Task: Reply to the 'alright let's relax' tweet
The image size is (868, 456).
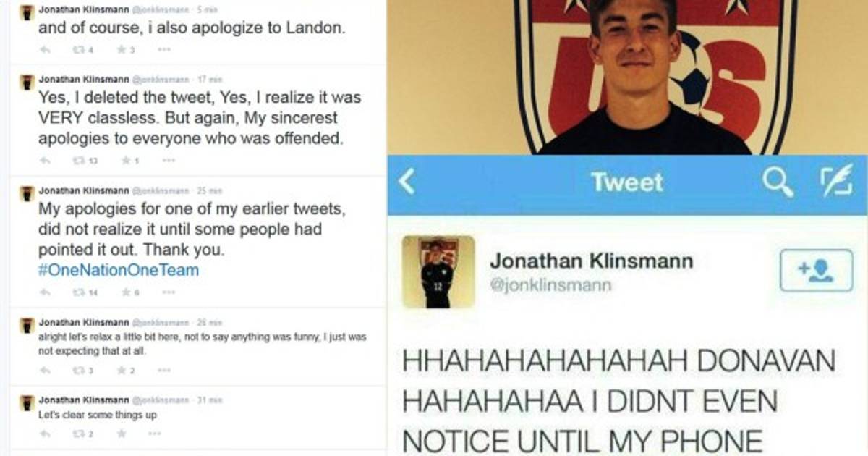Action: pos(45,370)
